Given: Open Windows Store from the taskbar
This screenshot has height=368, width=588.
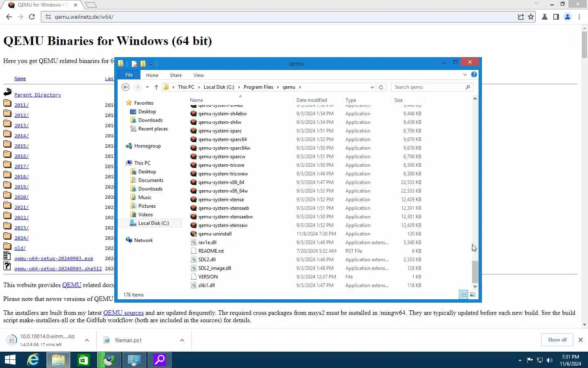Looking at the screenshot, I should tap(83, 360).
